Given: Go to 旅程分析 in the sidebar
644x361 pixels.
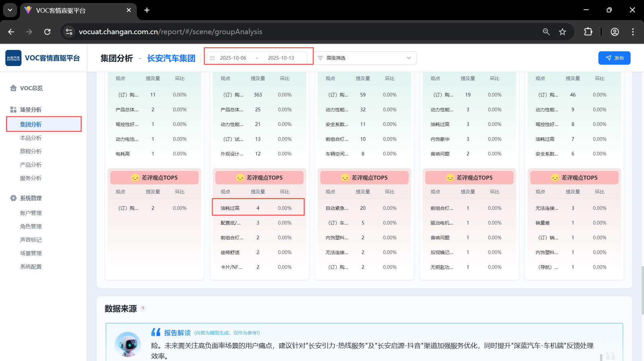Looking at the screenshot, I should click(x=31, y=152).
